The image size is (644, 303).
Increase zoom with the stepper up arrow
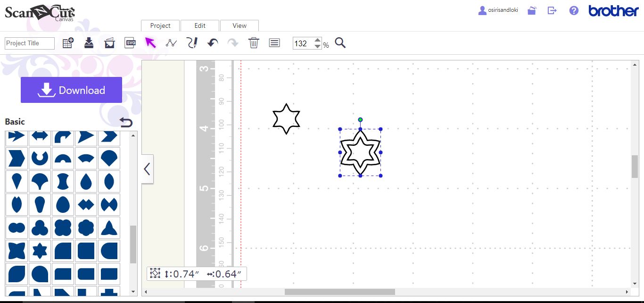coord(318,40)
